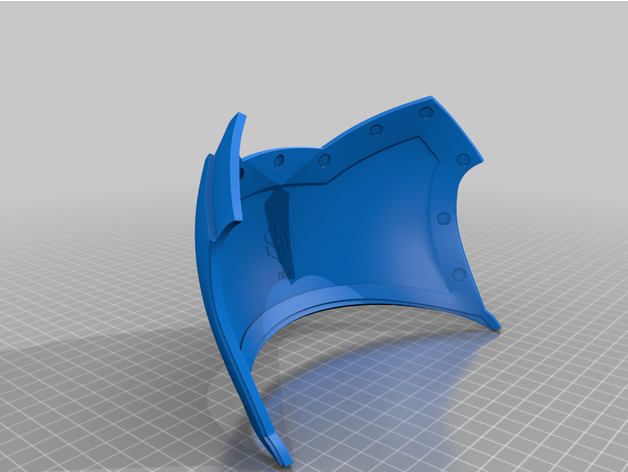Click the hole partially hidden behind the upright fin
The image size is (628, 472).
point(241,173)
